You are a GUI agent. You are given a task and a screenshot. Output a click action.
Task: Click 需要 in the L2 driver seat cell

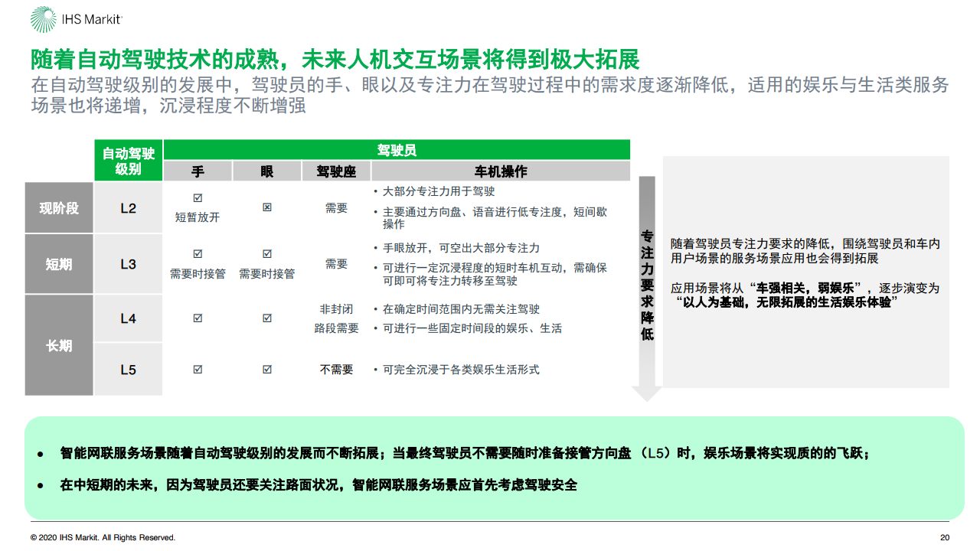(x=336, y=207)
